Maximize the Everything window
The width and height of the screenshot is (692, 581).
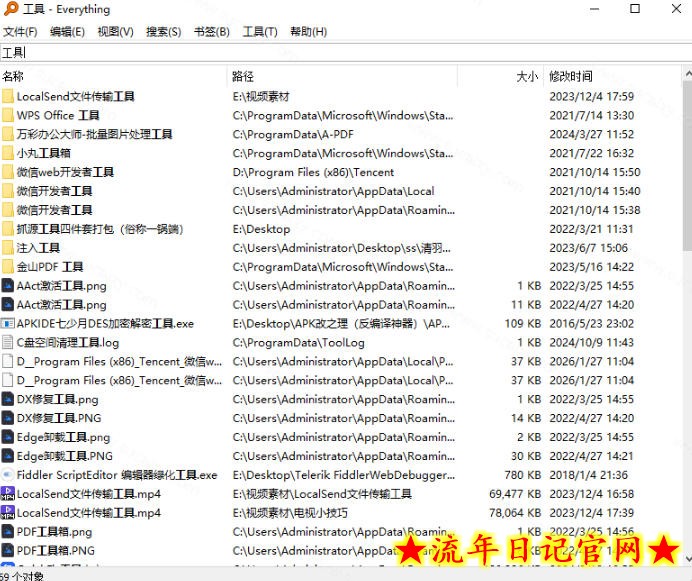click(635, 9)
